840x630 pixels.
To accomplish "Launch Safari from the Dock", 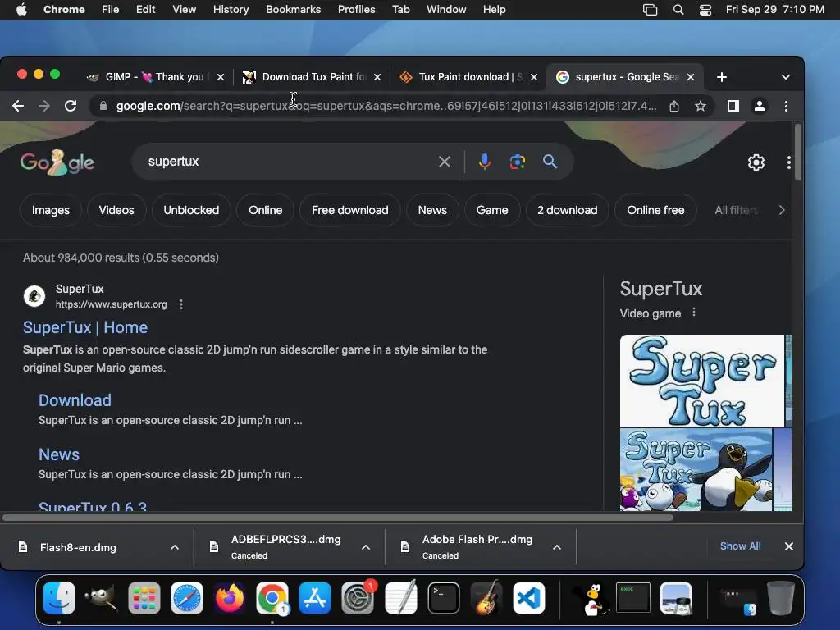I will (x=187, y=598).
